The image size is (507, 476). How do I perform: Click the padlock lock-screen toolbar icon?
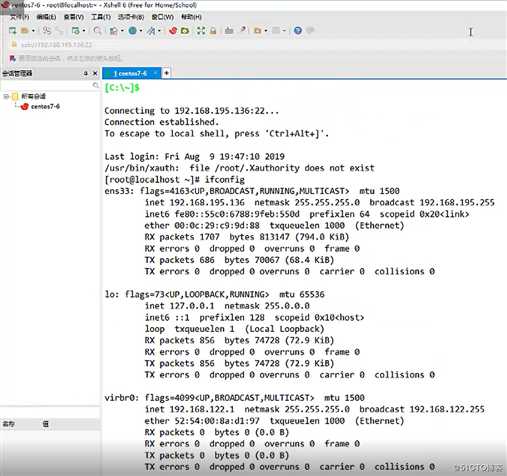click(213, 31)
